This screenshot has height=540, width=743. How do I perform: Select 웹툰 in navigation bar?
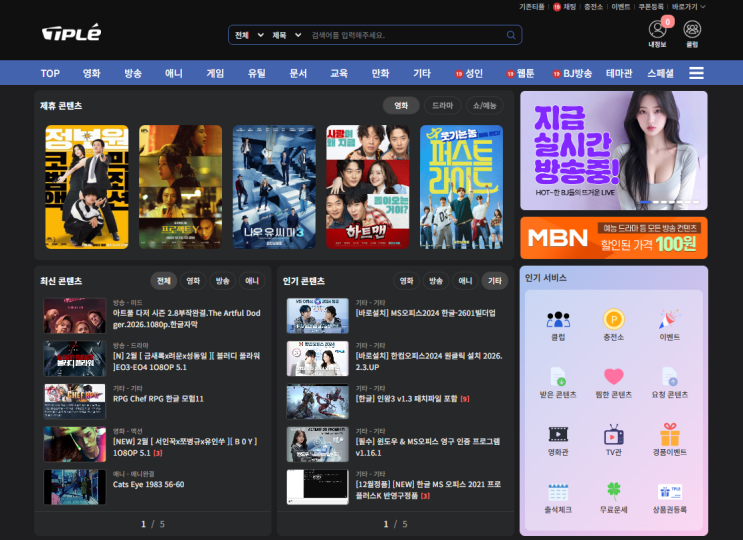click(520, 73)
